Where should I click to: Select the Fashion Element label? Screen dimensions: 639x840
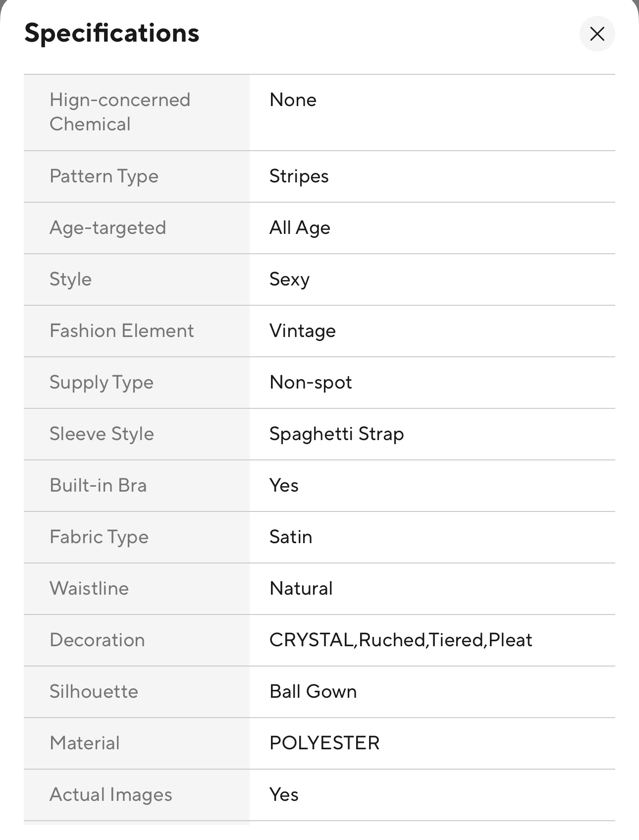tap(121, 331)
